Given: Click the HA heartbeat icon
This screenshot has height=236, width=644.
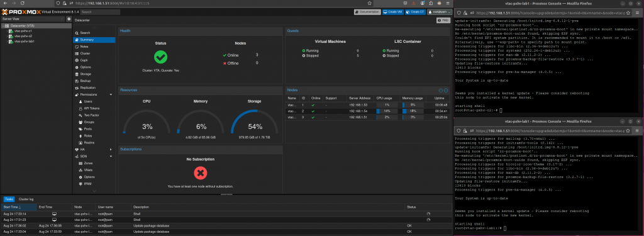Looking at the screenshot, I should (77, 150).
